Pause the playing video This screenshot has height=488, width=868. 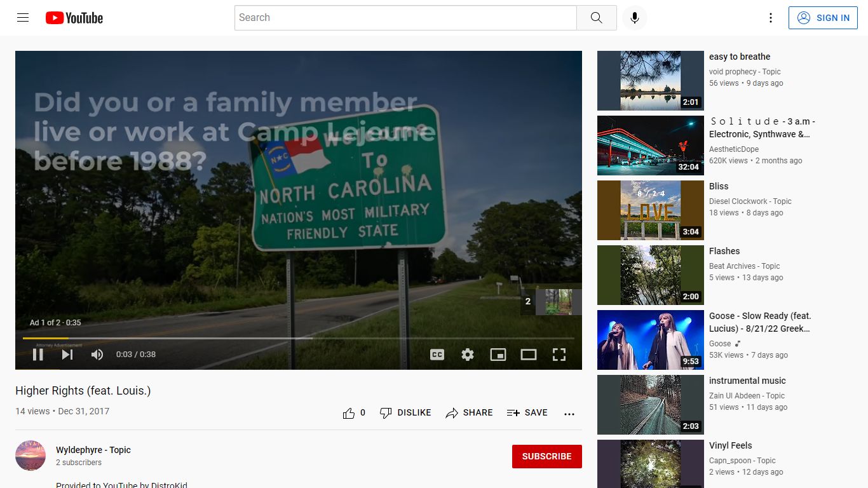38,355
